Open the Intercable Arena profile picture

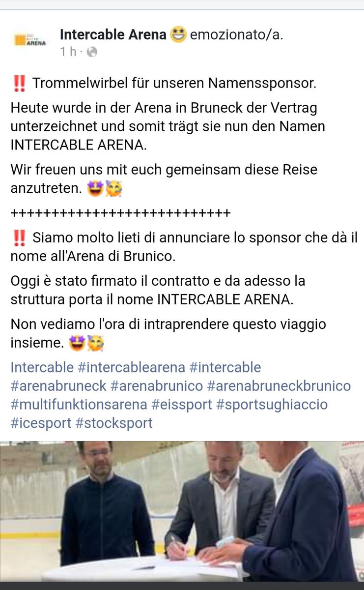point(30,40)
